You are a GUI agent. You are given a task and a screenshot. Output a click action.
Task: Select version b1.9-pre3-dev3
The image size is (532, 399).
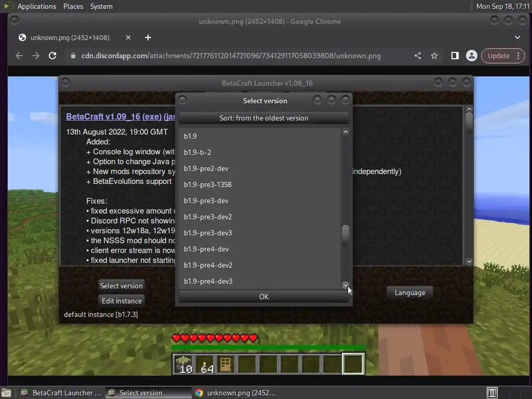tap(260, 233)
